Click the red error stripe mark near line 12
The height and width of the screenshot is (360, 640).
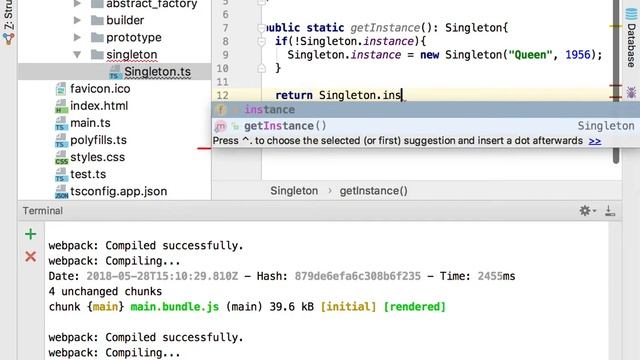pos(616,97)
